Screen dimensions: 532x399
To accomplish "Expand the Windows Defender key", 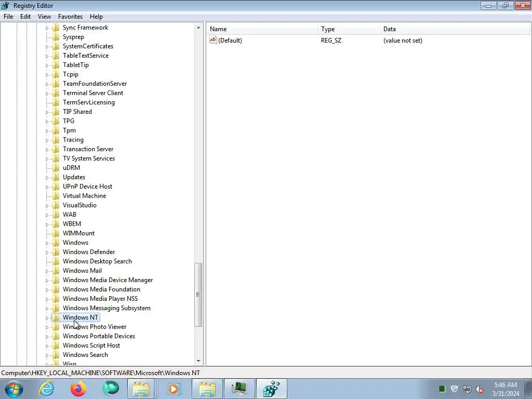I will click(x=47, y=252).
